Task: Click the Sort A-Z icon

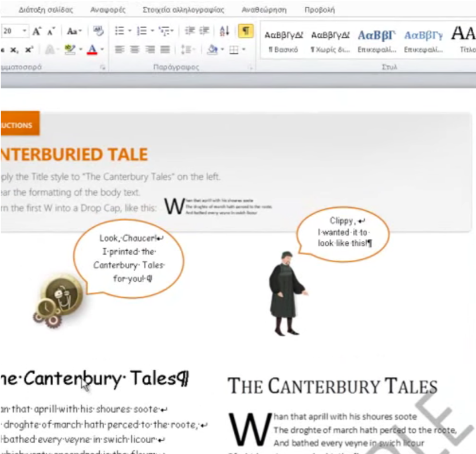Action: (225, 31)
